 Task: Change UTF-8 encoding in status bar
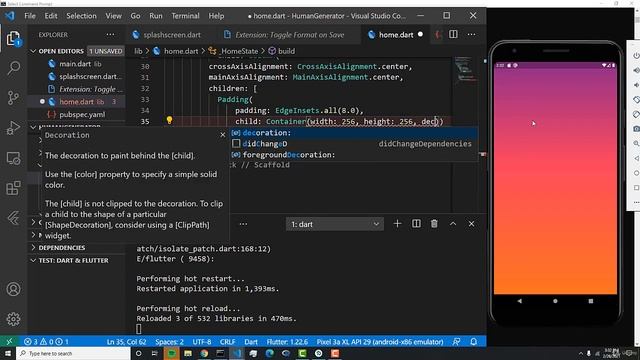pos(202,342)
